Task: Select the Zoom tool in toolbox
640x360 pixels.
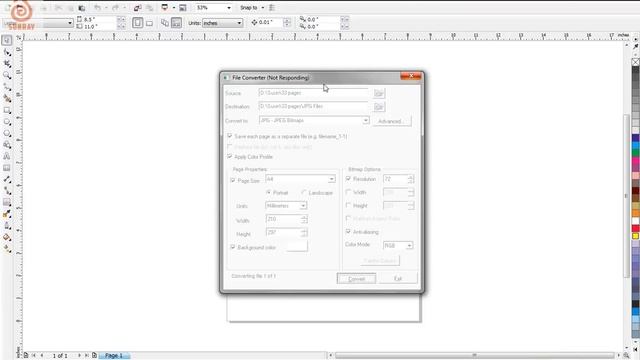Action: click(7, 76)
